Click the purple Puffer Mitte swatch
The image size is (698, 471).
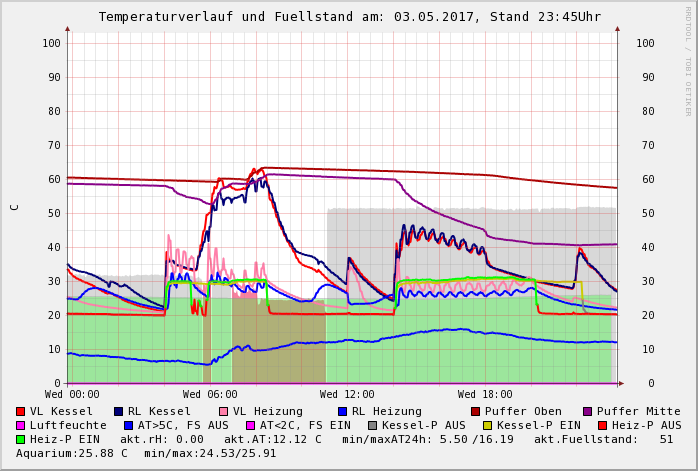(x=588, y=411)
